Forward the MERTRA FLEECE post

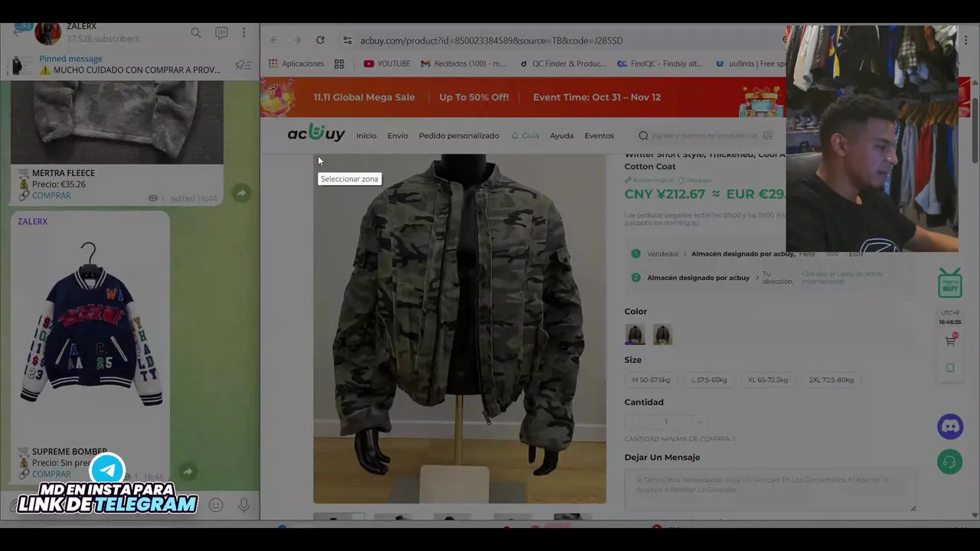pos(241,193)
